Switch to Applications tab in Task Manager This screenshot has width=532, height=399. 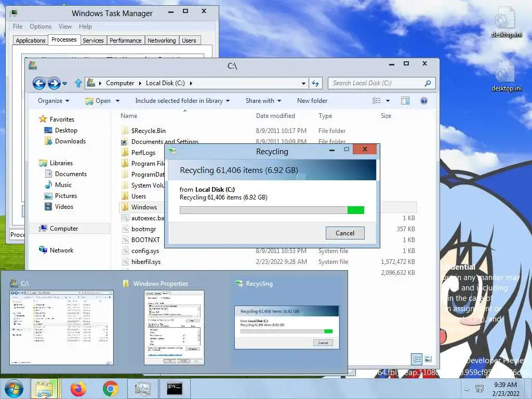tap(31, 41)
